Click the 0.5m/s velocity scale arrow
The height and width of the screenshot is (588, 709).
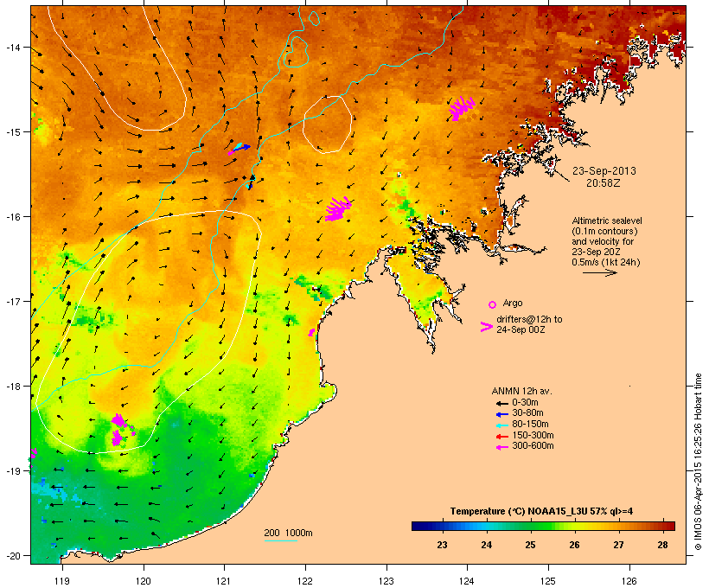click(599, 272)
